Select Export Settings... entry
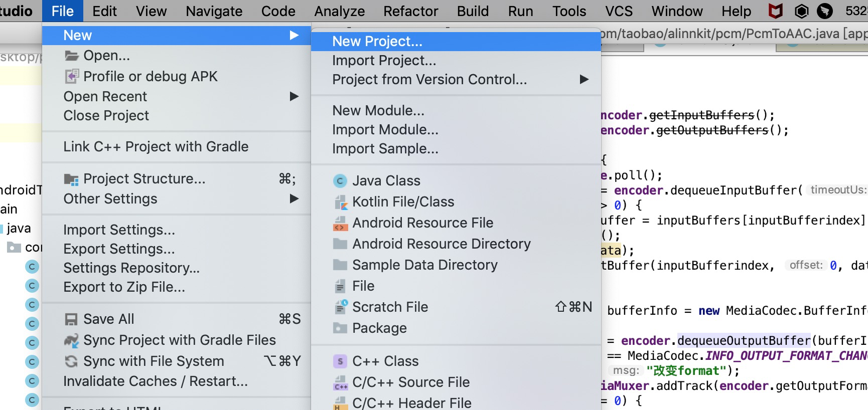The image size is (868, 410). tap(177, 249)
